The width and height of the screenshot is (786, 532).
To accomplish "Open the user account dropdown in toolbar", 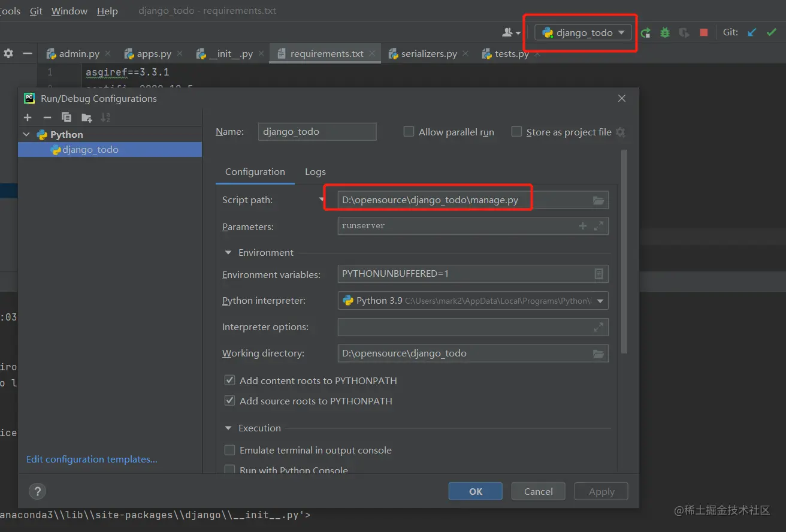I will 512,33.
